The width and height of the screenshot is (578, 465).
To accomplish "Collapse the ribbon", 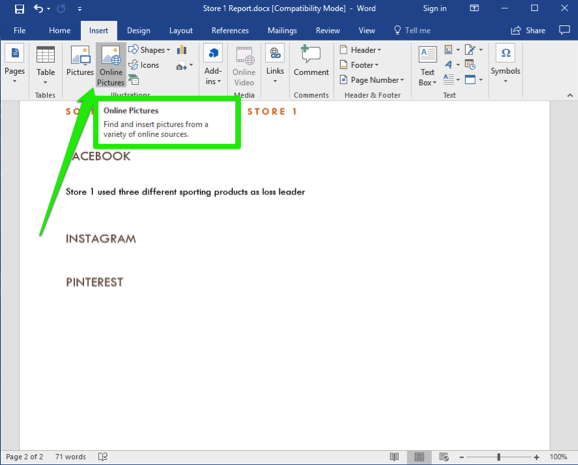I will 570,95.
